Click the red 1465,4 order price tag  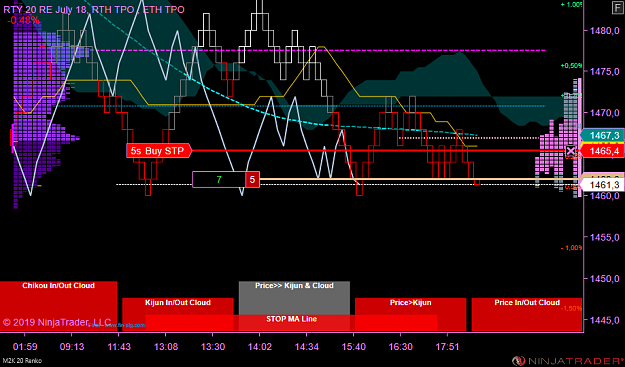click(603, 151)
